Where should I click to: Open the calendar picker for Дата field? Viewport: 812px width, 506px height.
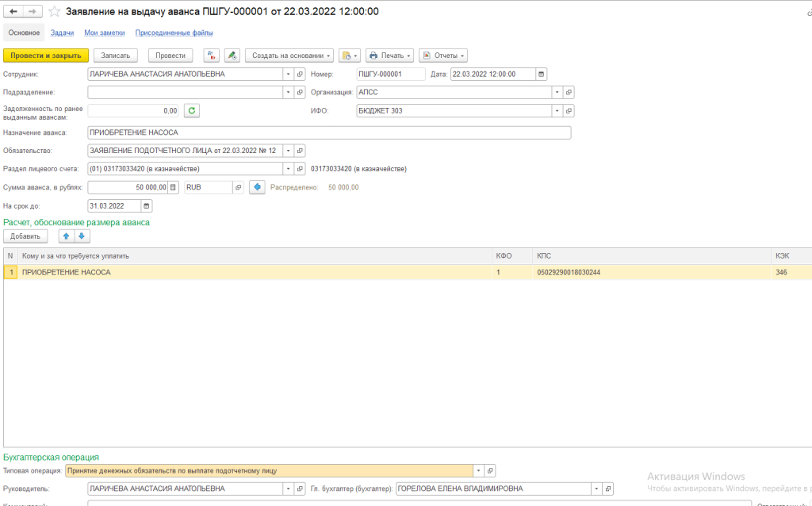coord(541,74)
